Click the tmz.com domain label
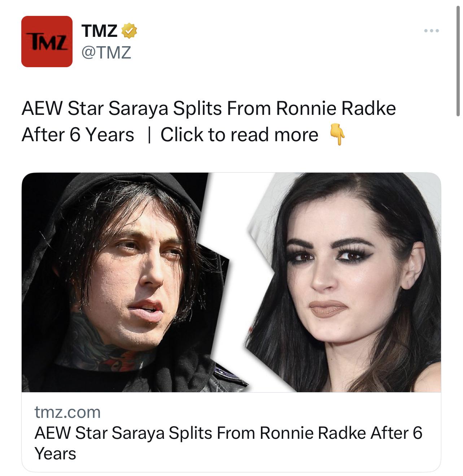 67,412
